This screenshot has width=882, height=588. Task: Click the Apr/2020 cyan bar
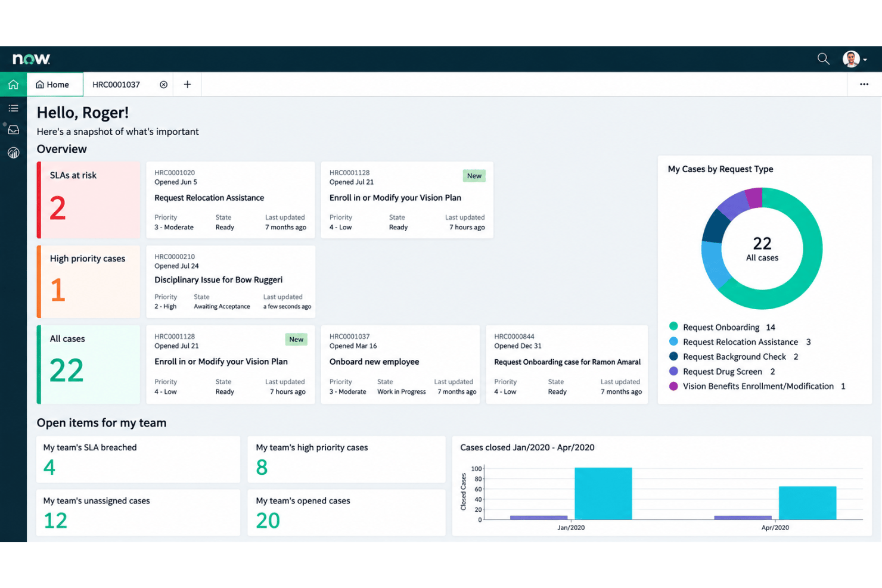point(808,503)
